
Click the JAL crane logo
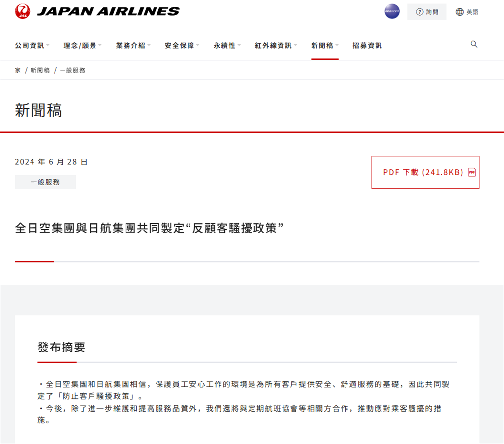click(23, 11)
